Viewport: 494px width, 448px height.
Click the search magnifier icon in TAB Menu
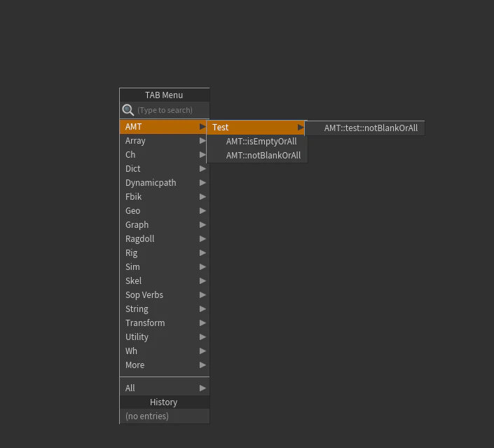tap(128, 110)
